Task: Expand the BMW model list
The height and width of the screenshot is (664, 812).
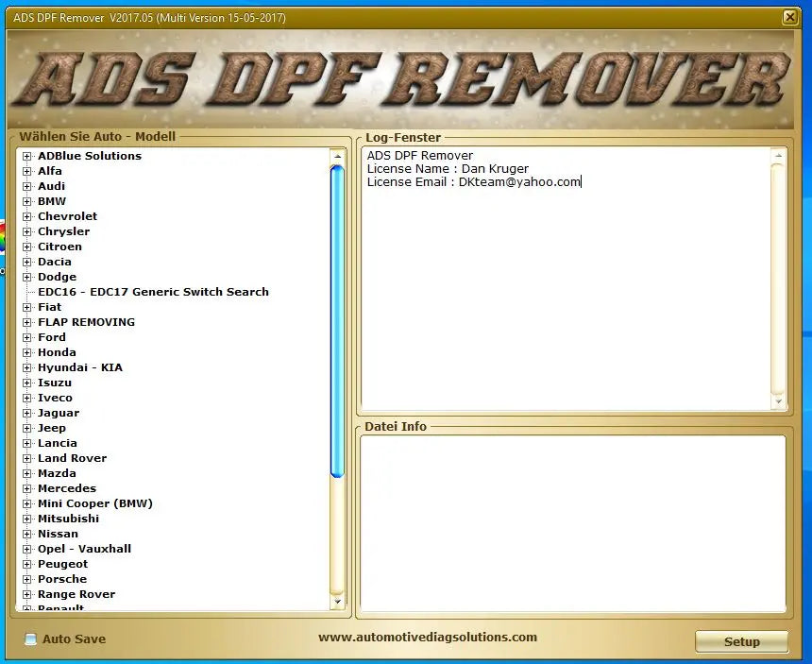Action: pyautogui.click(x=28, y=201)
